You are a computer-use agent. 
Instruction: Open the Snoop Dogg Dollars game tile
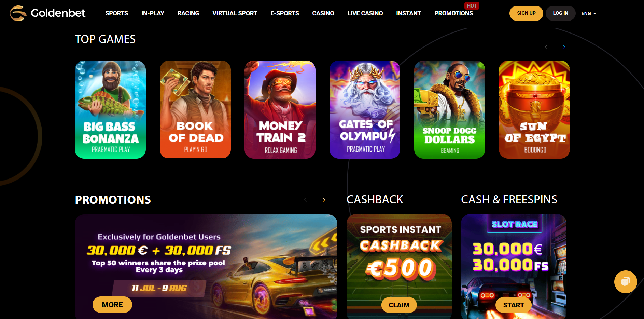[450, 109]
